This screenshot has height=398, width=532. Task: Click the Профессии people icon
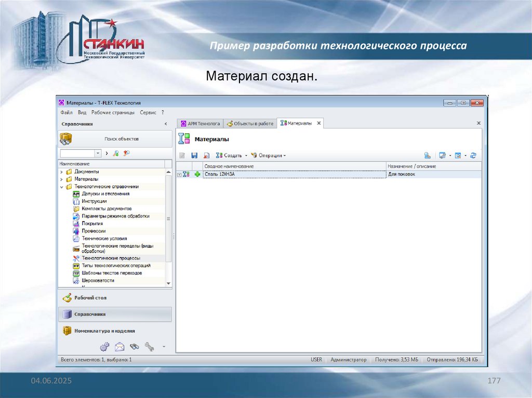(76, 231)
